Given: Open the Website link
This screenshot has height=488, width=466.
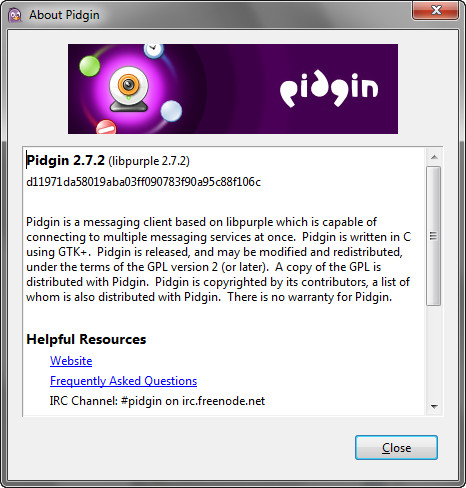Looking at the screenshot, I should coord(71,361).
